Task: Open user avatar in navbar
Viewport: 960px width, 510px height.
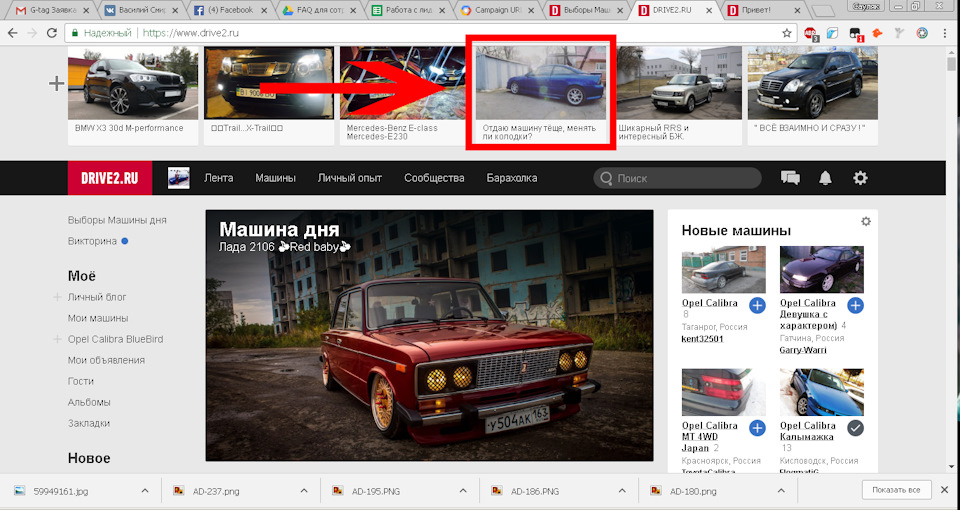Action: point(179,178)
